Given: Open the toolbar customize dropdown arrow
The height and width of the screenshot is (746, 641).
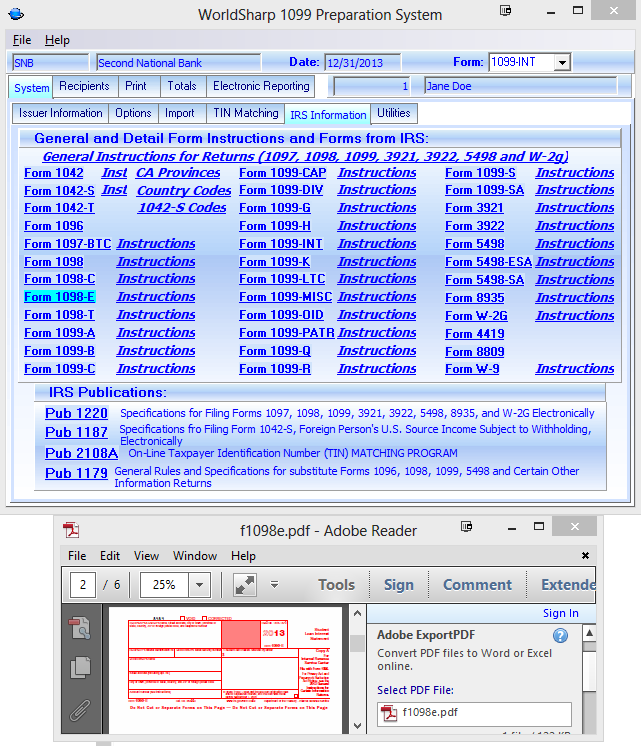Looking at the screenshot, I should [x=274, y=585].
